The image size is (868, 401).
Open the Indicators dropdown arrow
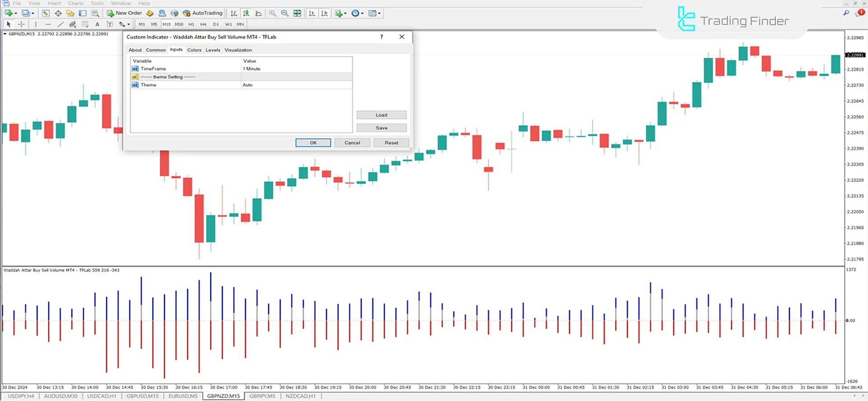[x=346, y=14]
